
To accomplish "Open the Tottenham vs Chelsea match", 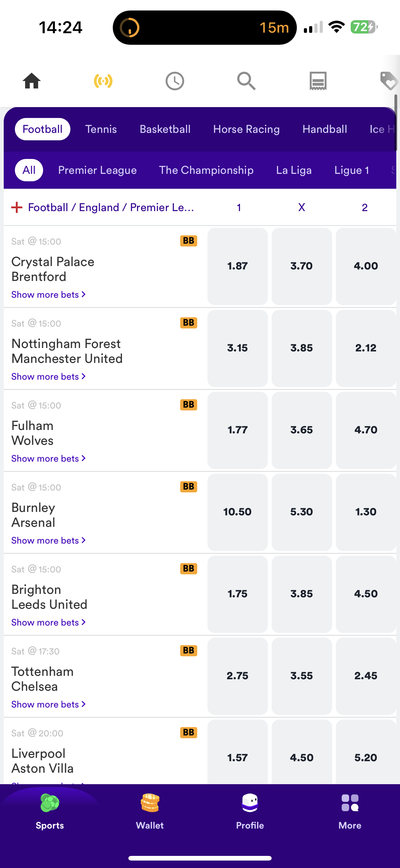I will point(42,679).
